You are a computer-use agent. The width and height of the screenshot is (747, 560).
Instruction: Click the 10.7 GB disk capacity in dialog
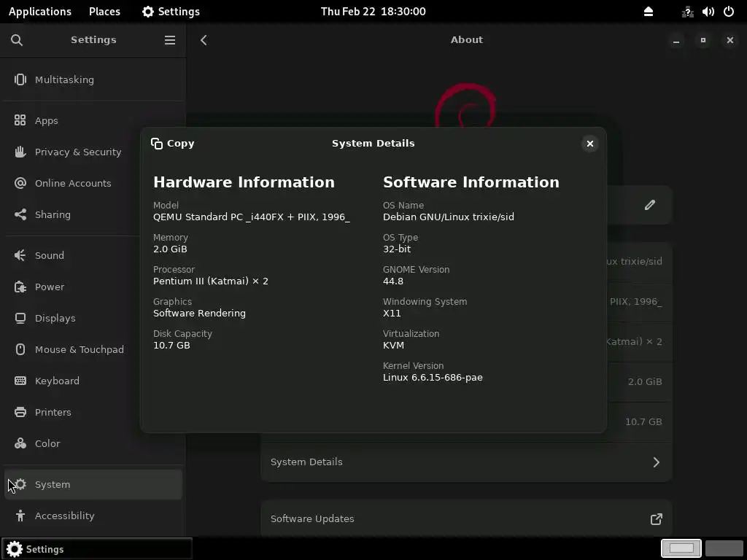click(x=171, y=345)
